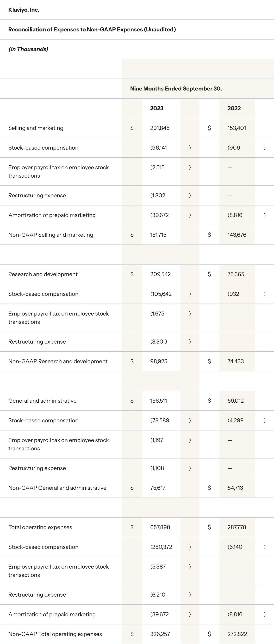
Task: Click the value 59,012
Action: tap(235, 401)
